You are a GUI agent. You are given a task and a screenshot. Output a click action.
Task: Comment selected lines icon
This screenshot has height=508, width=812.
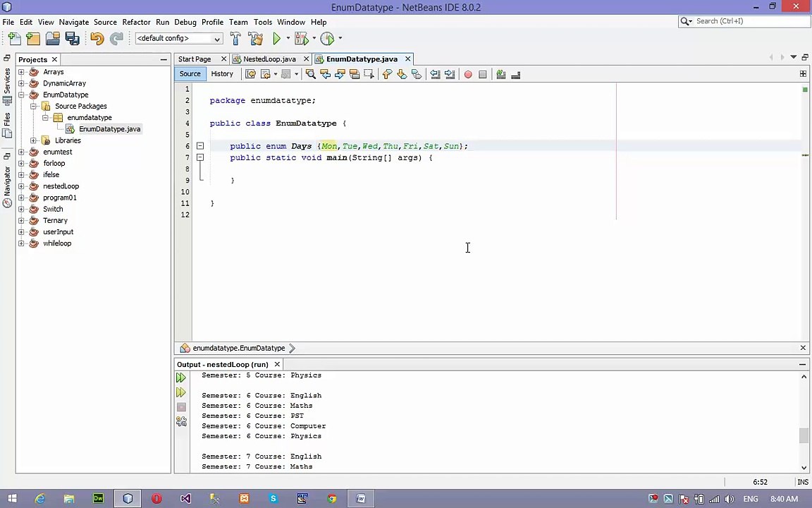click(x=500, y=74)
